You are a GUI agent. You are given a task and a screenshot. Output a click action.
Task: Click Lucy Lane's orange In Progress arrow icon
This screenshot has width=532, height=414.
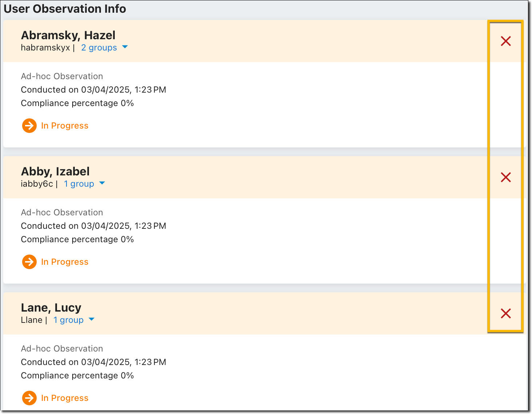pos(29,398)
